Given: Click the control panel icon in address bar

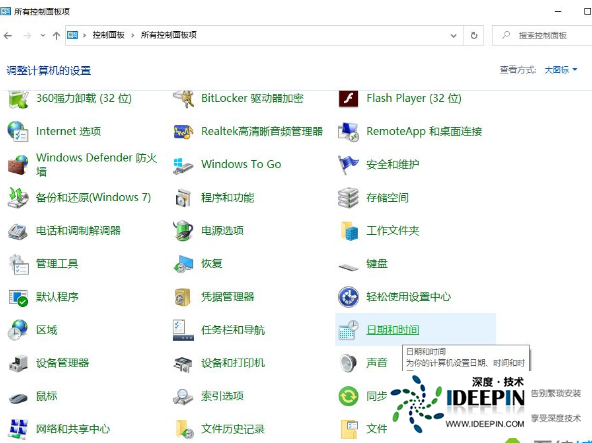Looking at the screenshot, I should (x=72, y=35).
